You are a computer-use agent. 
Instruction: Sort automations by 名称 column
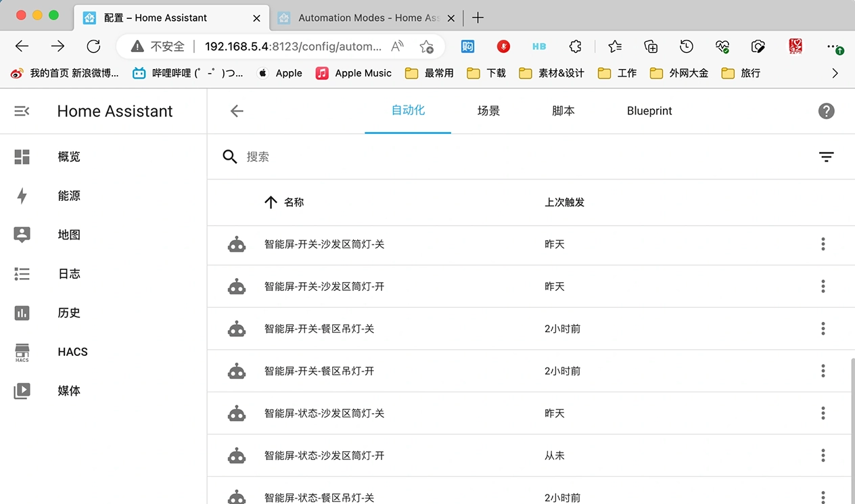(284, 202)
